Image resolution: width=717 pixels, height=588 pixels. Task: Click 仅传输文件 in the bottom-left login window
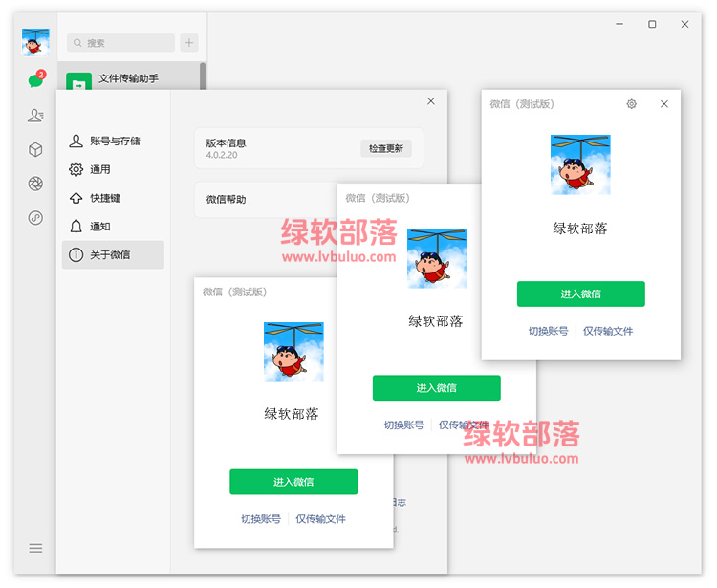(x=320, y=518)
